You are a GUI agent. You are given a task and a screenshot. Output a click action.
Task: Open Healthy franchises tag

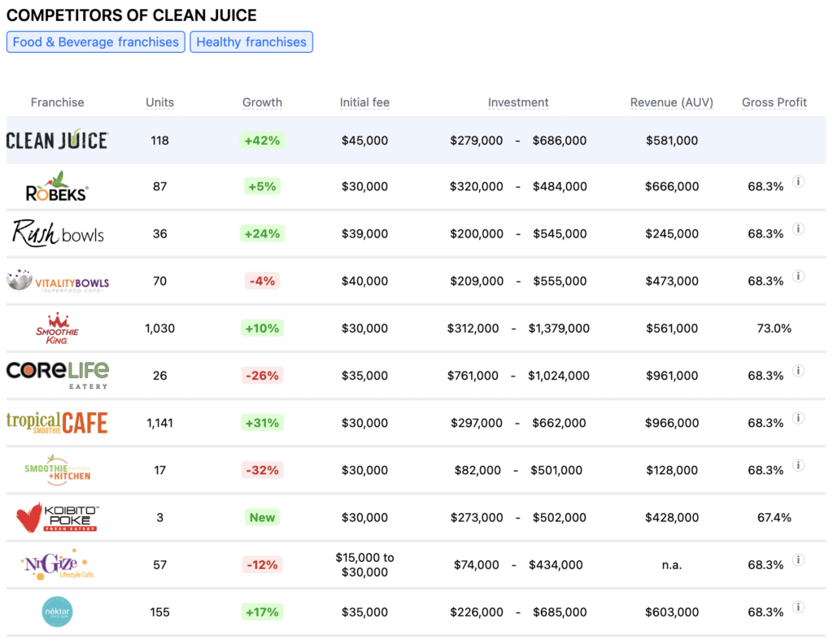pos(251,42)
